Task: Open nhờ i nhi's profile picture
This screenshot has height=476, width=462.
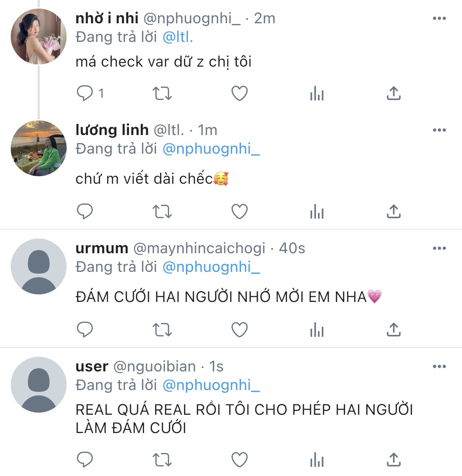Action: click(x=39, y=37)
